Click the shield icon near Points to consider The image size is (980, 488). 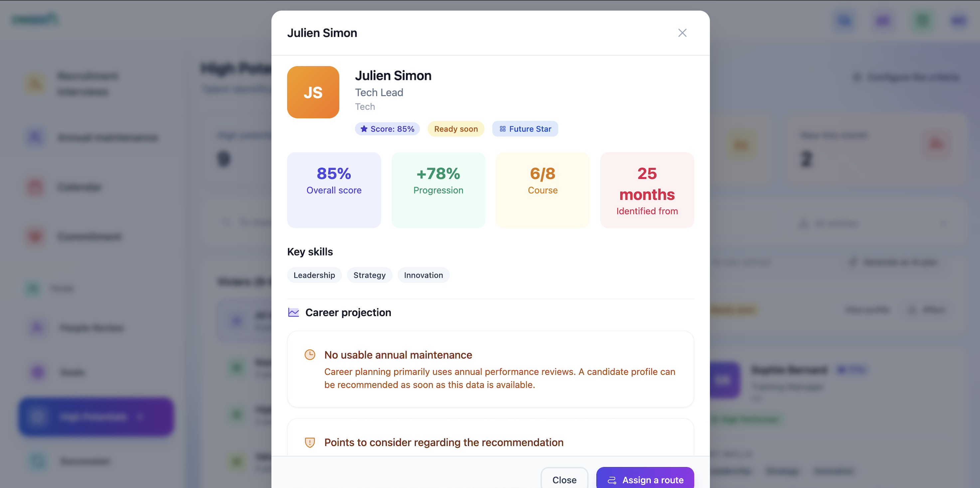click(x=310, y=442)
